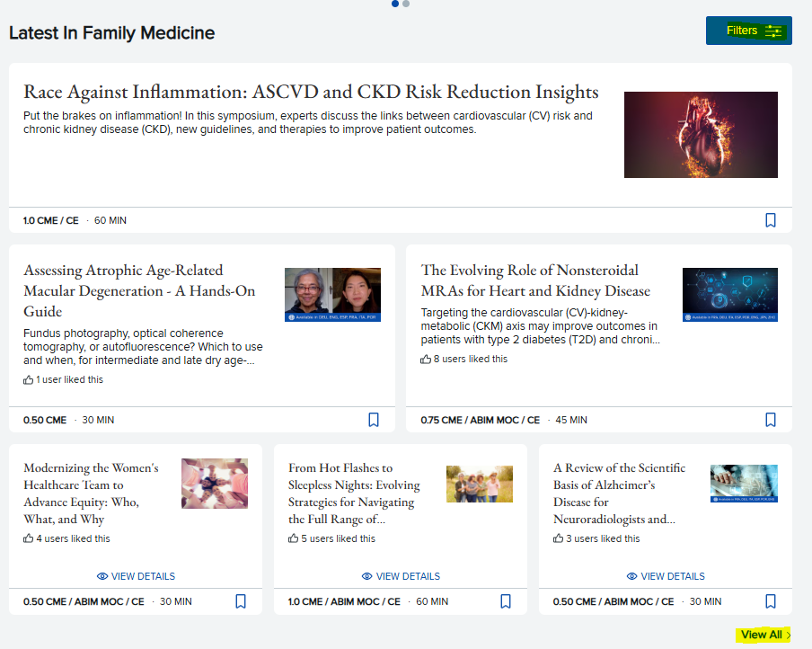Switch to second carousel page dot
The image size is (812, 649).
(406, 4)
